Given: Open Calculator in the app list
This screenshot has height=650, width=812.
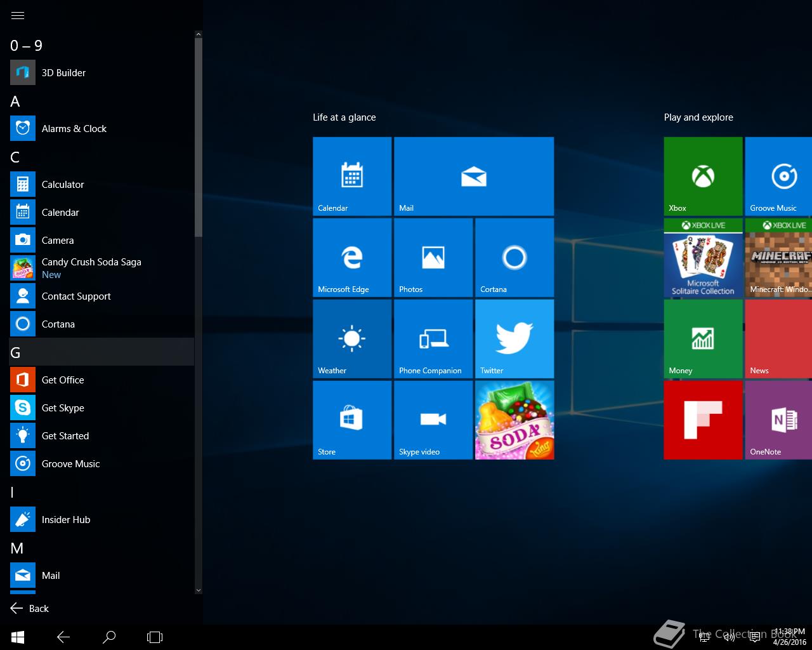Looking at the screenshot, I should coord(101,184).
